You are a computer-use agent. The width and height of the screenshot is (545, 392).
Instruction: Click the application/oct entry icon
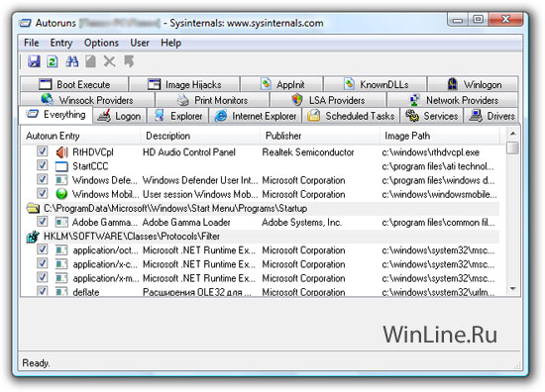(61, 250)
